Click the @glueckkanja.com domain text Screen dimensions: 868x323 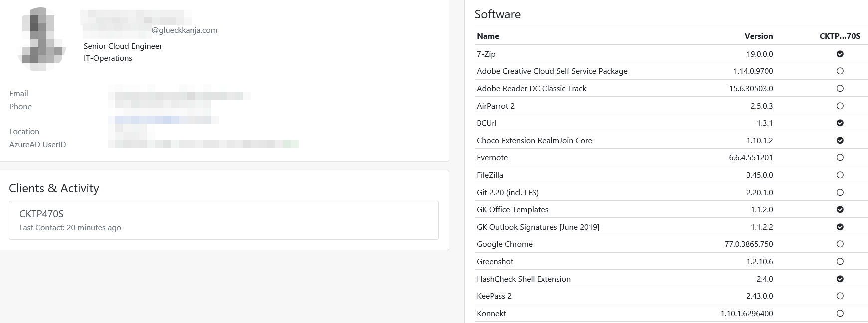184,30
